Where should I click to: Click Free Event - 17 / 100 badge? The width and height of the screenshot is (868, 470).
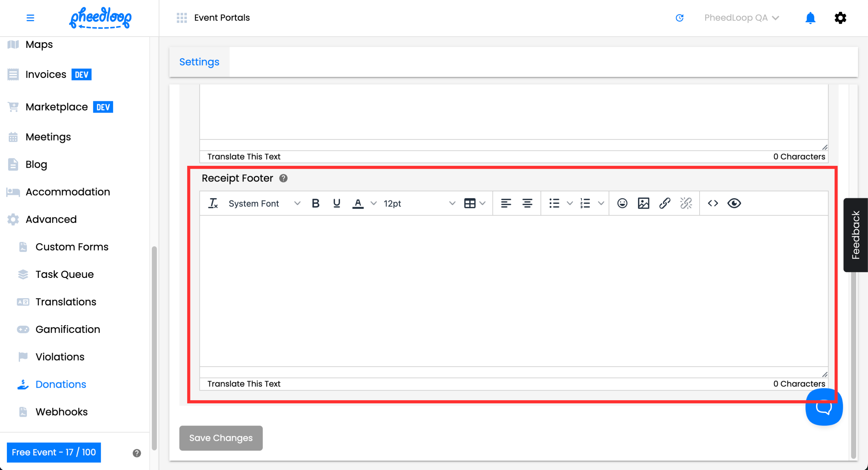pos(54,452)
